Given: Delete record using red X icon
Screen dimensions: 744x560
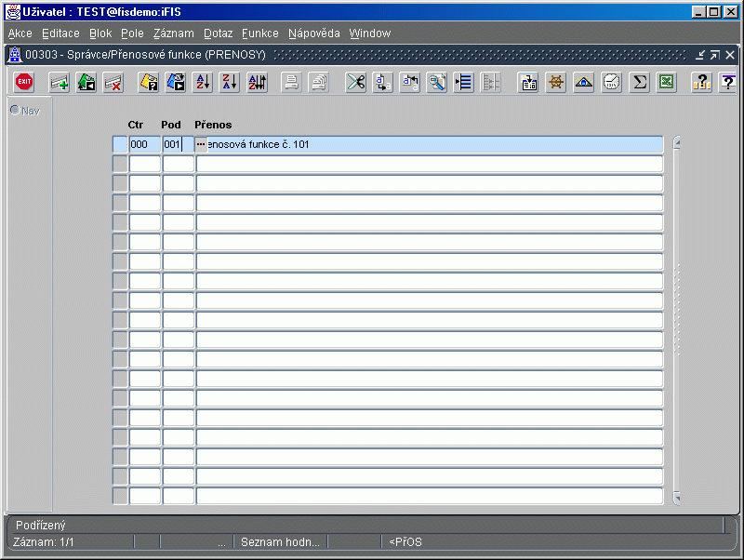Looking at the screenshot, I should 113,83.
